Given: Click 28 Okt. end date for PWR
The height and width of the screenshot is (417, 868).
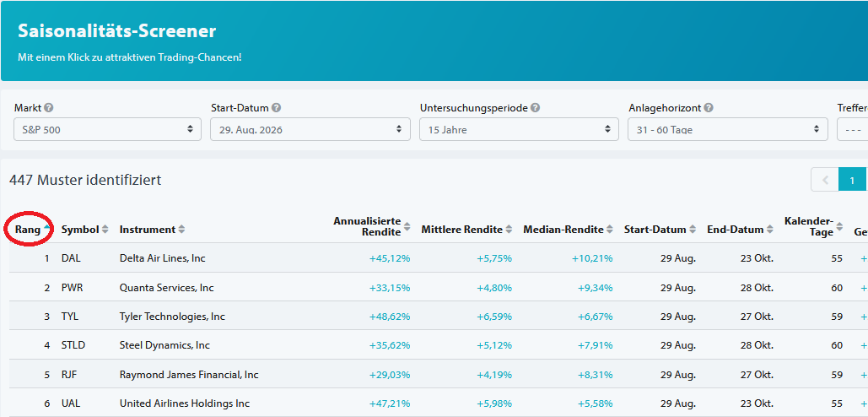Looking at the screenshot, I should tap(756, 288).
